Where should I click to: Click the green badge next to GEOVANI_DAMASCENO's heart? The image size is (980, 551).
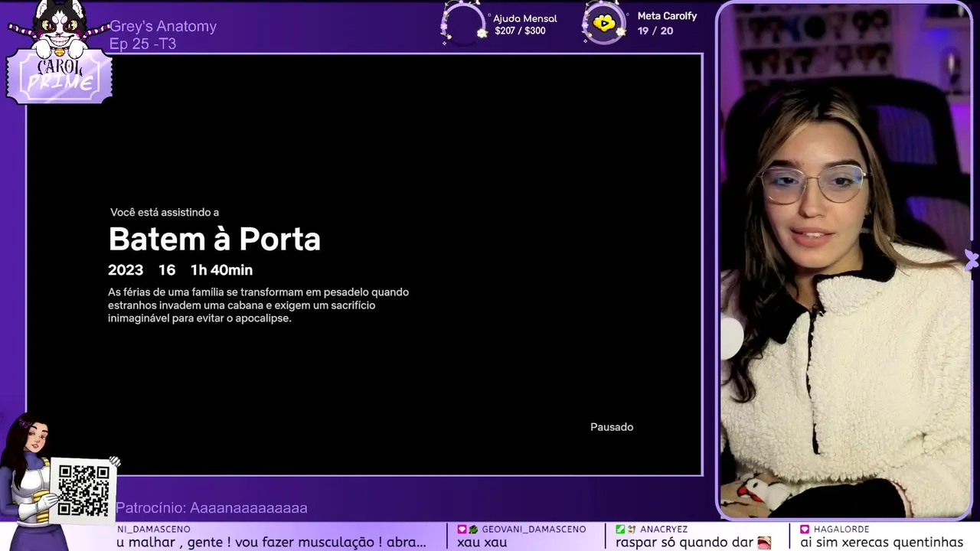point(473,530)
